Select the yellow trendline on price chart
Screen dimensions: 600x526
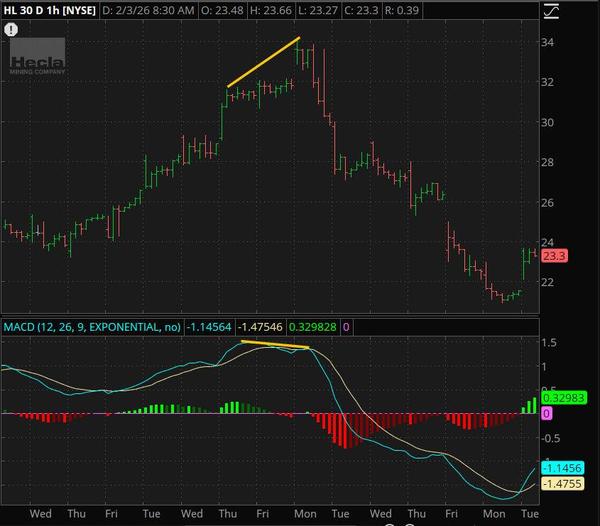click(x=264, y=62)
